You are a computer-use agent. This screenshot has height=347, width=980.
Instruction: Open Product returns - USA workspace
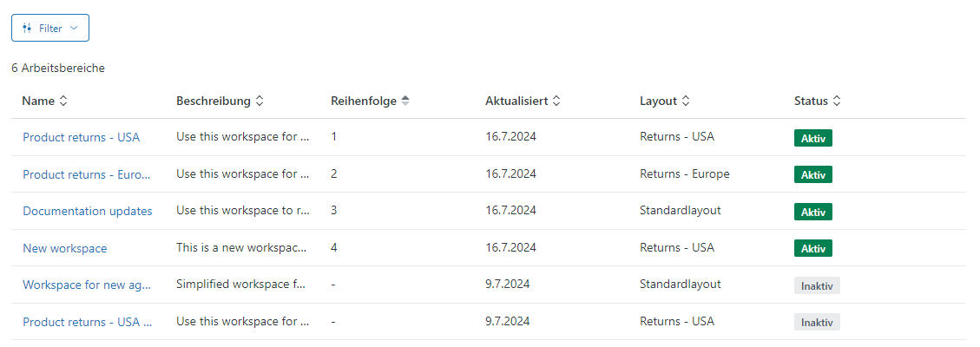click(x=82, y=137)
